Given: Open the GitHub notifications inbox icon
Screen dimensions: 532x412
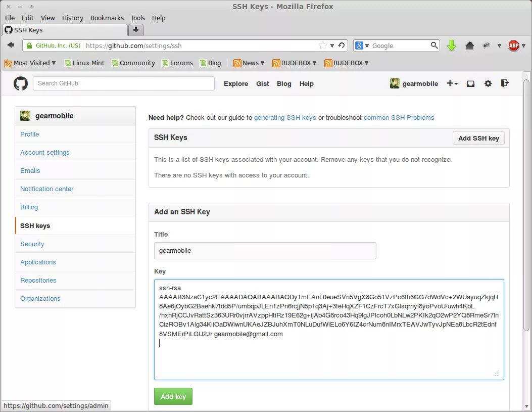Looking at the screenshot, I should click(470, 83).
